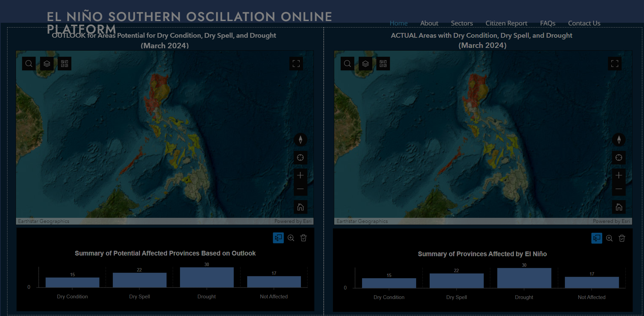Image resolution: width=644 pixels, height=316 pixels.
Task: Open basemap gallery on the Actual map
Action: pyautogui.click(x=383, y=64)
